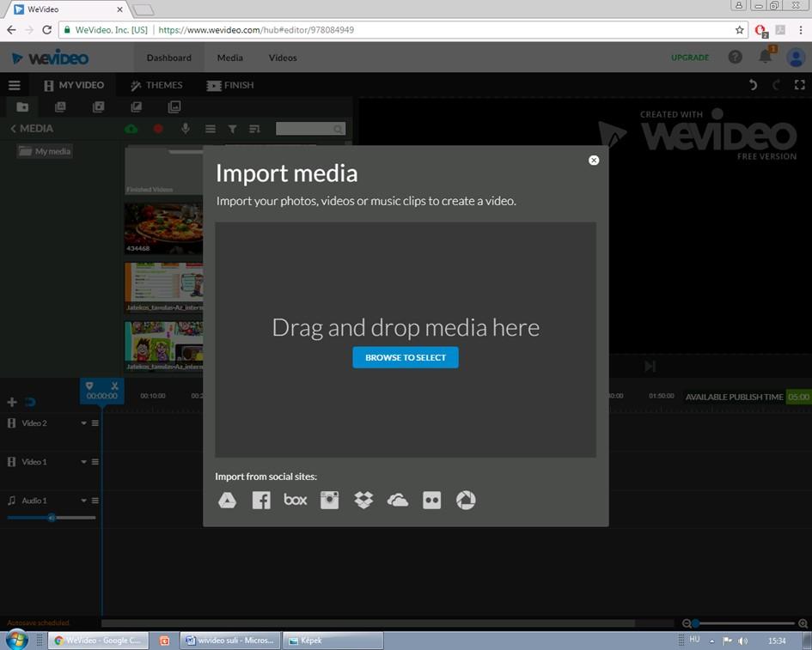Click the Upgrade link
Screen dimensions: 812x650
pos(690,58)
